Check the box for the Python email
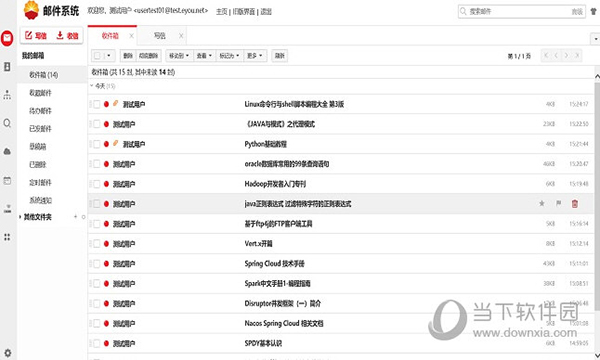600x360 pixels. tap(97, 144)
